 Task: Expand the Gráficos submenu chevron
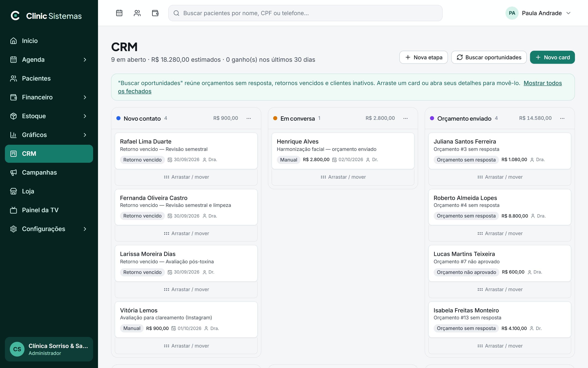(x=85, y=135)
